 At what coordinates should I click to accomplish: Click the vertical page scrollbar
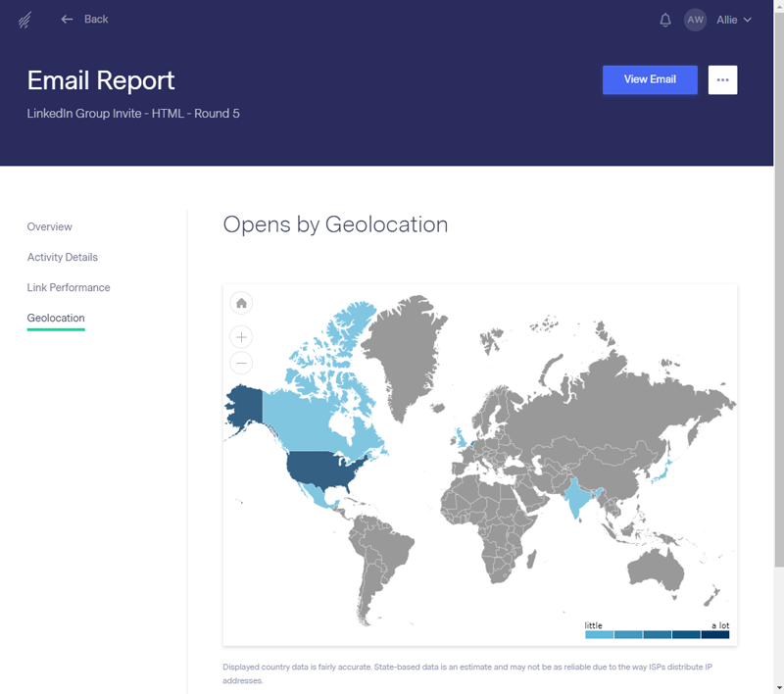click(778, 294)
